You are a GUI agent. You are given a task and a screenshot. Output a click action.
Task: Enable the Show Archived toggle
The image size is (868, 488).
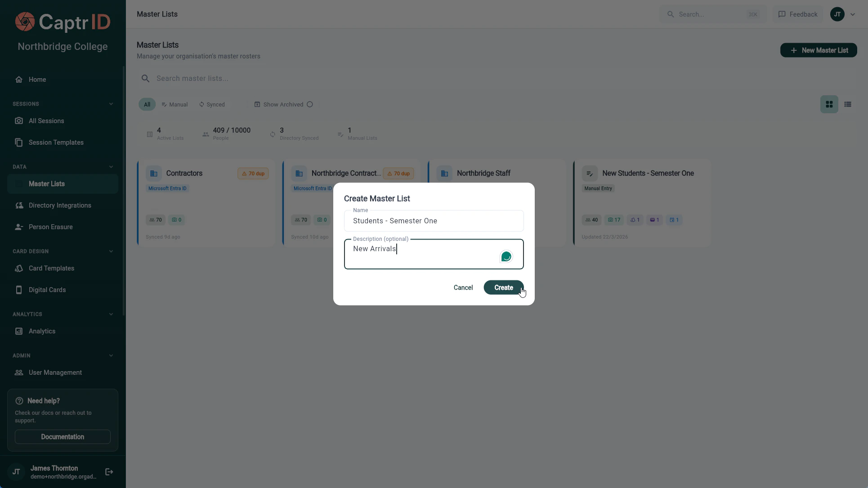tap(310, 104)
